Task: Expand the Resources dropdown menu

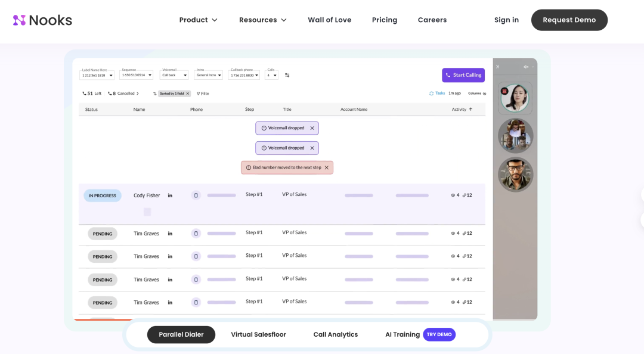Action: pyautogui.click(x=263, y=20)
